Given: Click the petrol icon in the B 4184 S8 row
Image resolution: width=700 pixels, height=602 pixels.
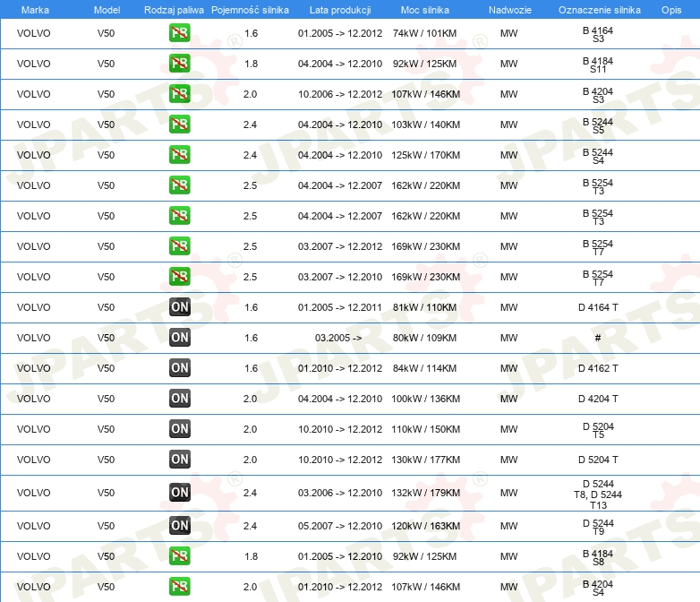Looking at the screenshot, I should 179,556.
